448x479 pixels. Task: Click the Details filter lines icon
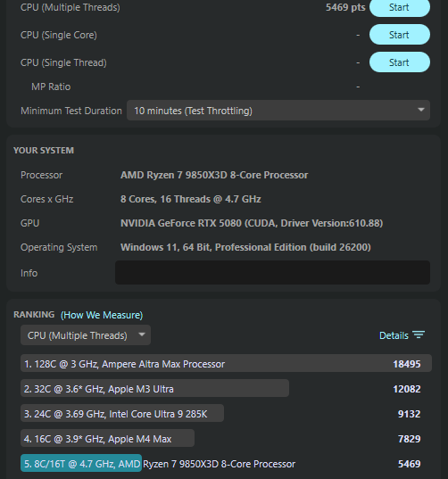tap(419, 334)
